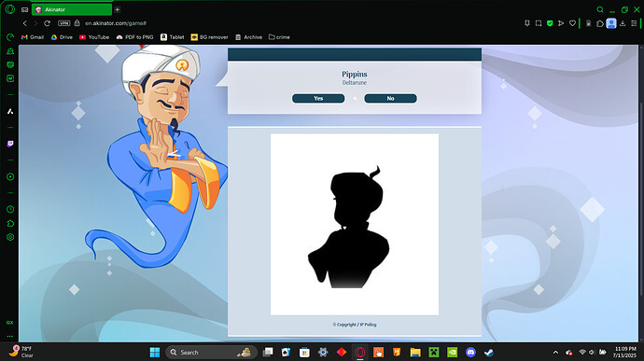
Task: Open Discord from the taskbar
Action: coord(470,353)
